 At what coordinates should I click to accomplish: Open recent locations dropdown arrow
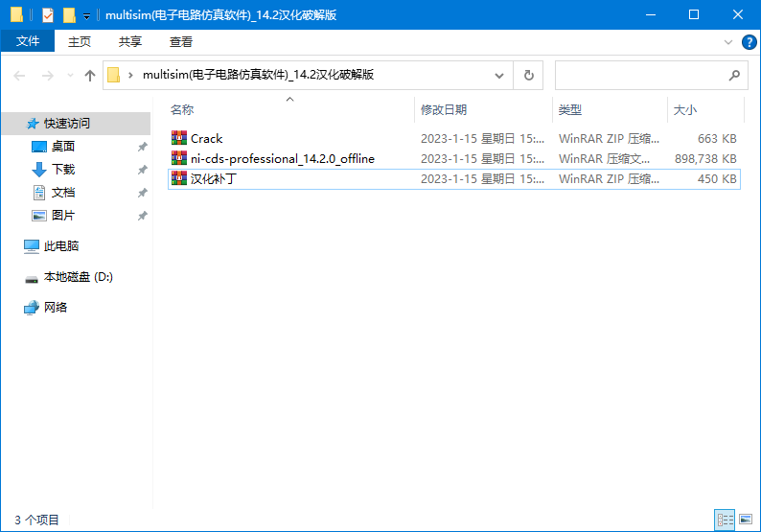(70, 76)
